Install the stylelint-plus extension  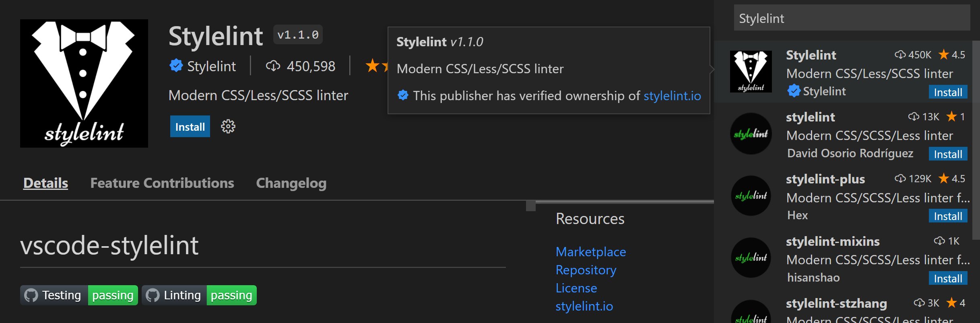point(948,216)
